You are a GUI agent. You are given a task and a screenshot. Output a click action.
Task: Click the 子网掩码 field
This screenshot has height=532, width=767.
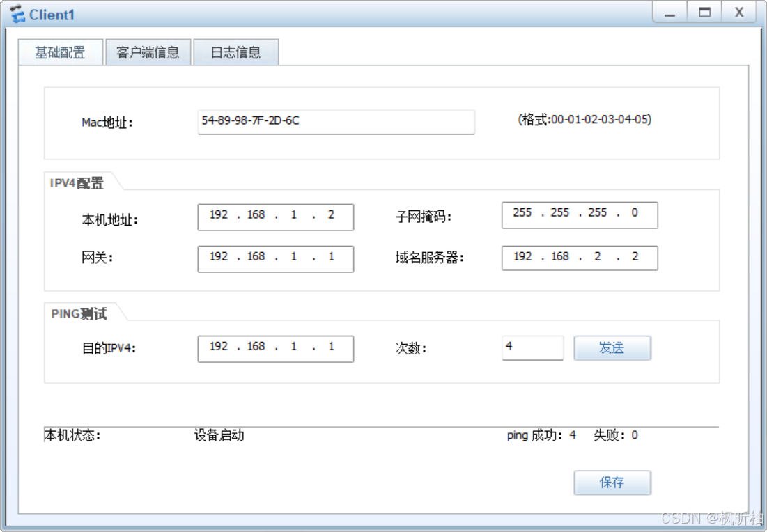(x=580, y=215)
